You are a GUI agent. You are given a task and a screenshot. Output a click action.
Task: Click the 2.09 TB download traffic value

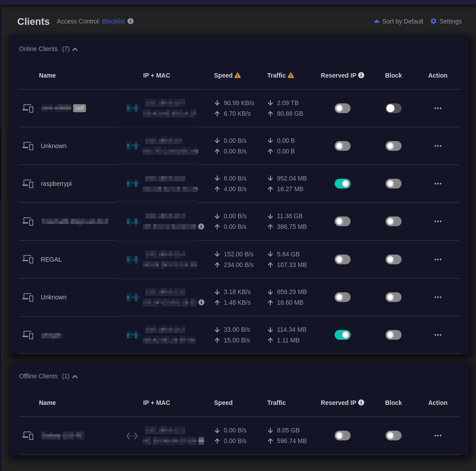coord(288,103)
